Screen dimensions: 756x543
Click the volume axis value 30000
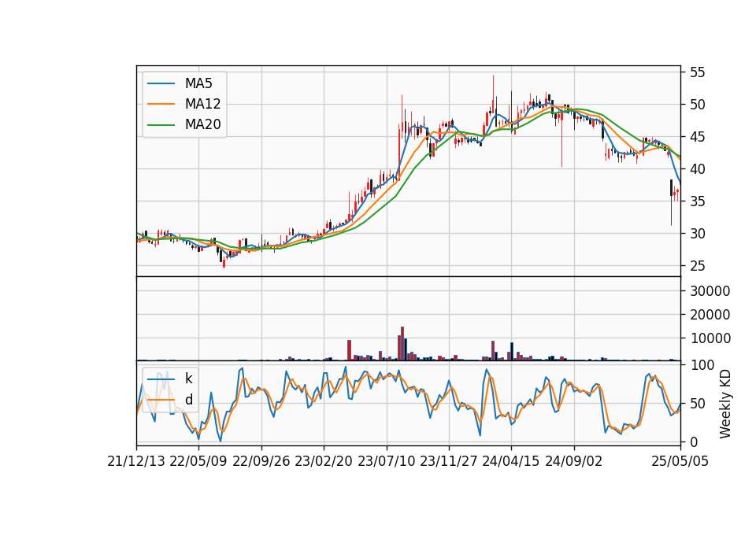710,291
